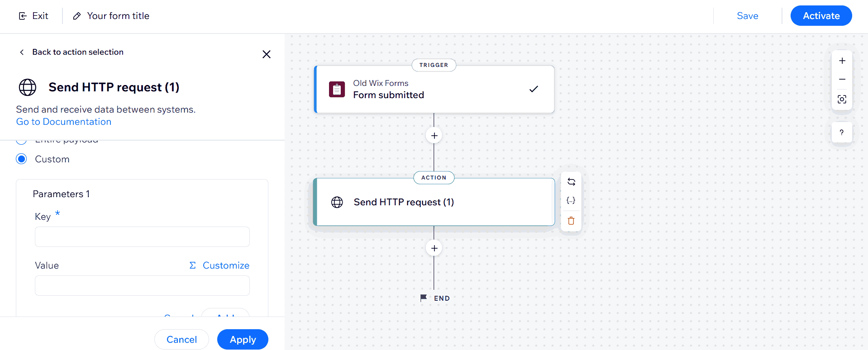868x350 pixels.
Task: Click the Apply button
Action: [x=243, y=340]
